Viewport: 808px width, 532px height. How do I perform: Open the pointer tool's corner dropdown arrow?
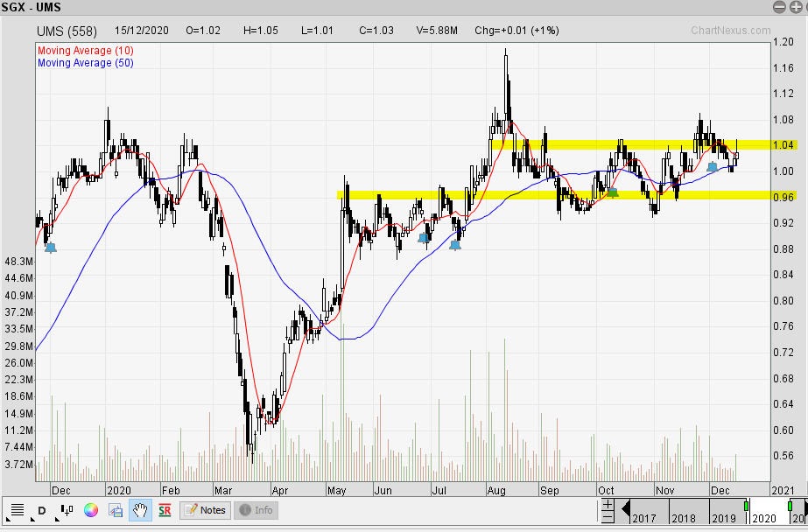(x=57, y=520)
